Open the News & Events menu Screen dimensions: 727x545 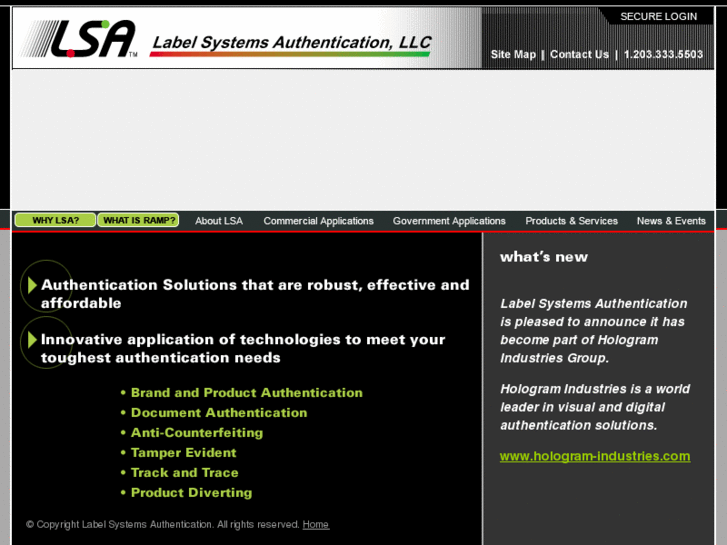671,221
